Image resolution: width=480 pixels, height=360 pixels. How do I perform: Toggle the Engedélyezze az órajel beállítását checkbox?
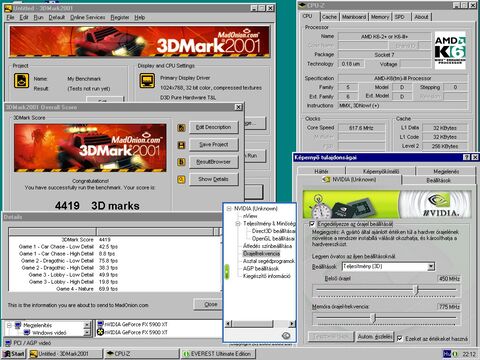312,224
